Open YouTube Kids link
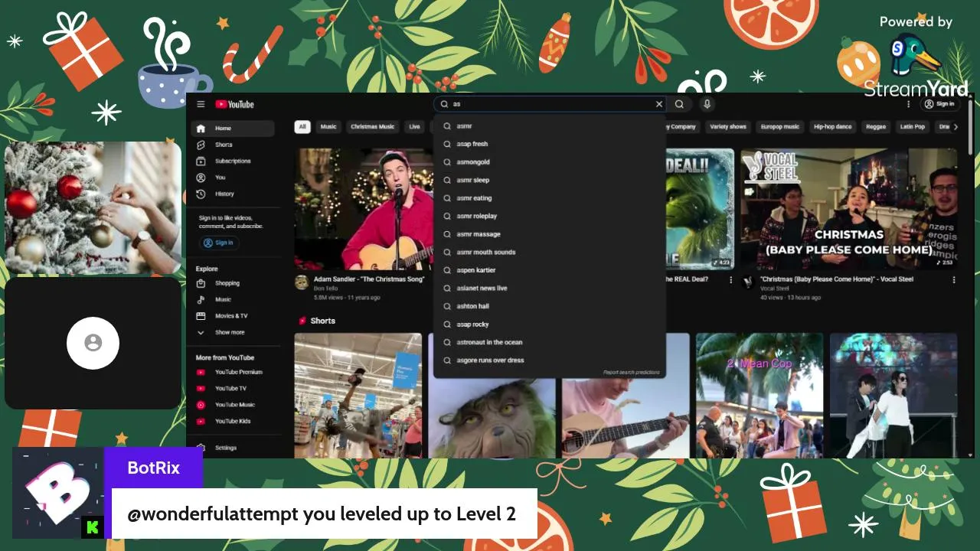The image size is (980, 551). 233,422
